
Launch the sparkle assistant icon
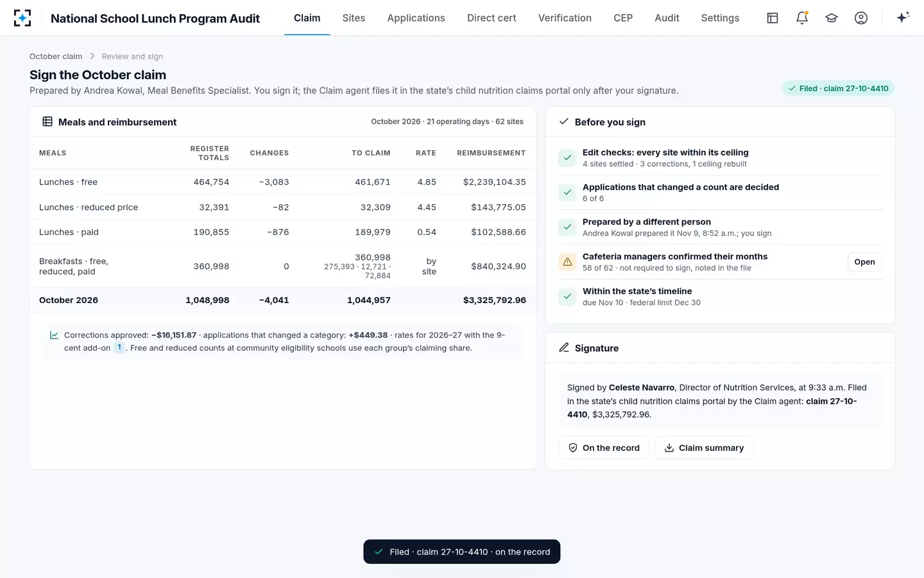pos(903,17)
